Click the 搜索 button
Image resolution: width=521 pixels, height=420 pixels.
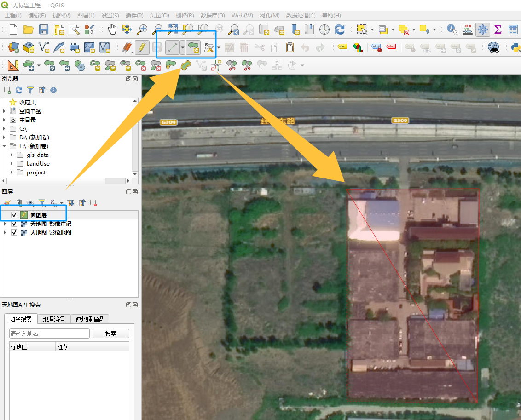110,334
